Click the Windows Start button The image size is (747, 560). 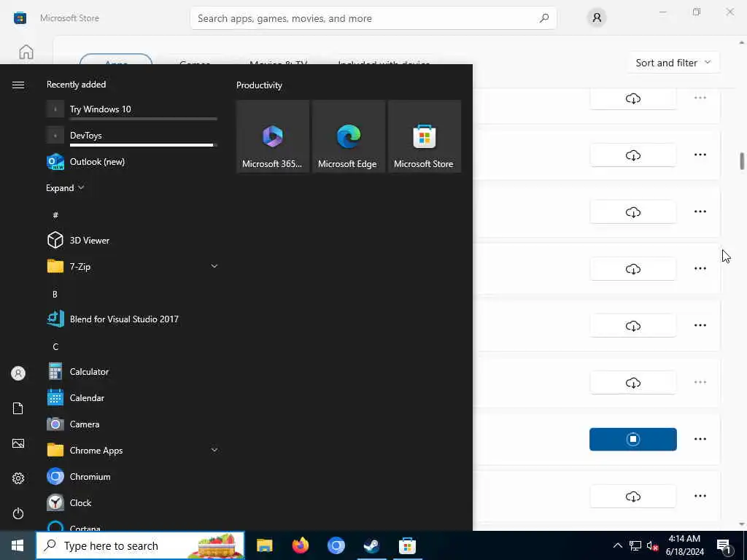click(x=18, y=545)
